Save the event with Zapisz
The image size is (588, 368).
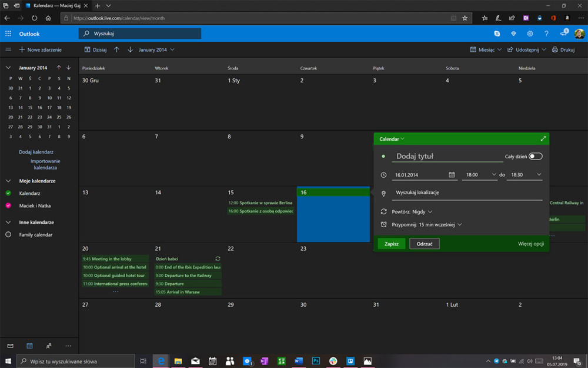click(x=391, y=244)
